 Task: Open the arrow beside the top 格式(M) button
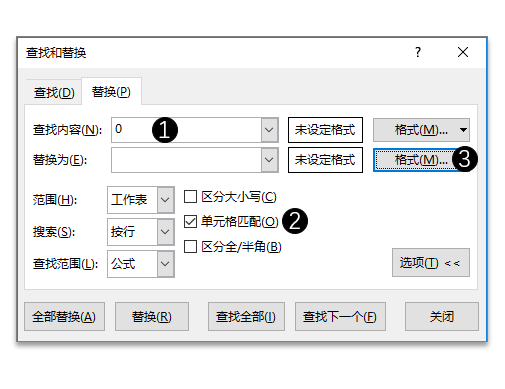tap(463, 130)
